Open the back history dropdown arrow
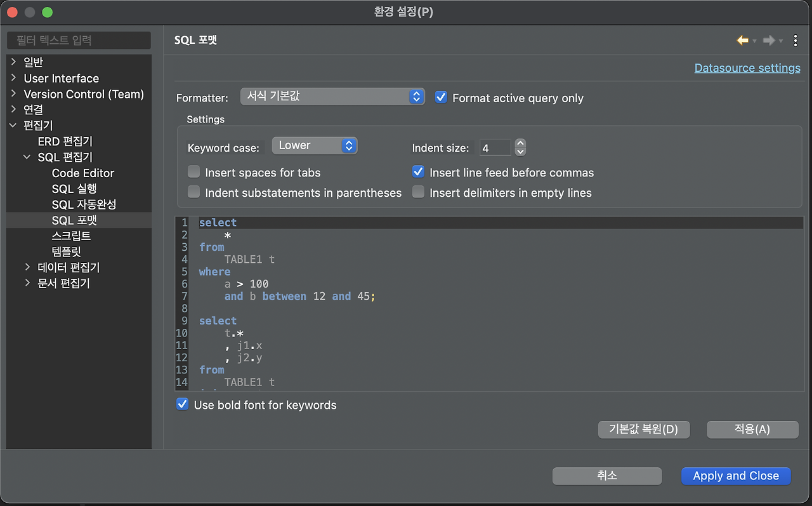Viewport: 812px width, 506px height. pyautogui.click(x=754, y=41)
